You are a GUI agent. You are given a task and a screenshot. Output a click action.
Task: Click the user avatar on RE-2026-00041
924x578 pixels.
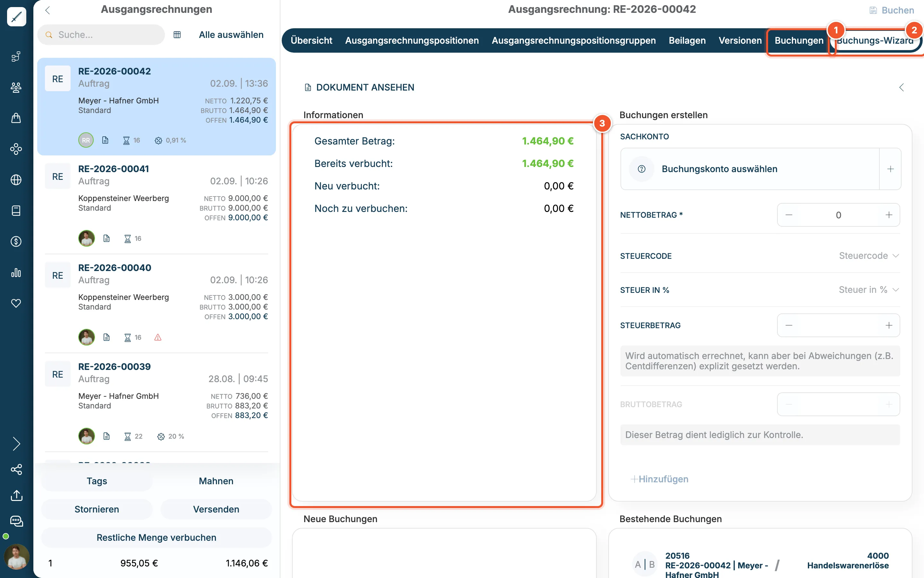[87, 238]
